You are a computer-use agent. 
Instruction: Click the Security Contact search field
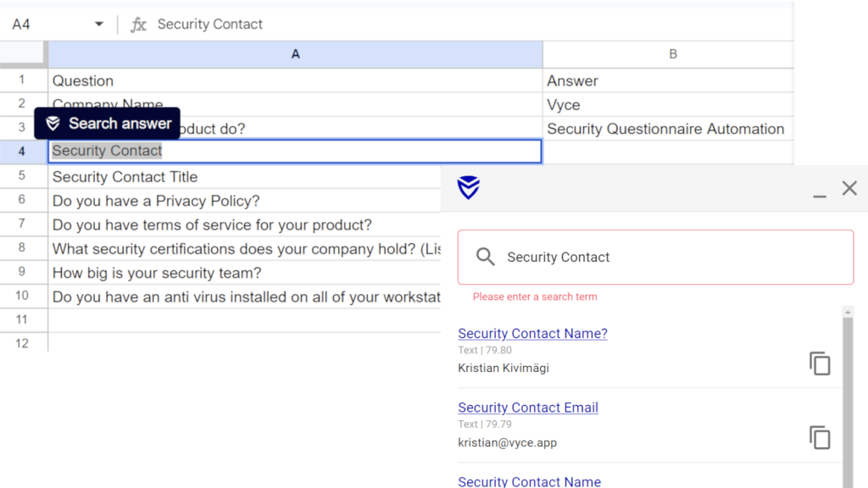click(x=655, y=258)
